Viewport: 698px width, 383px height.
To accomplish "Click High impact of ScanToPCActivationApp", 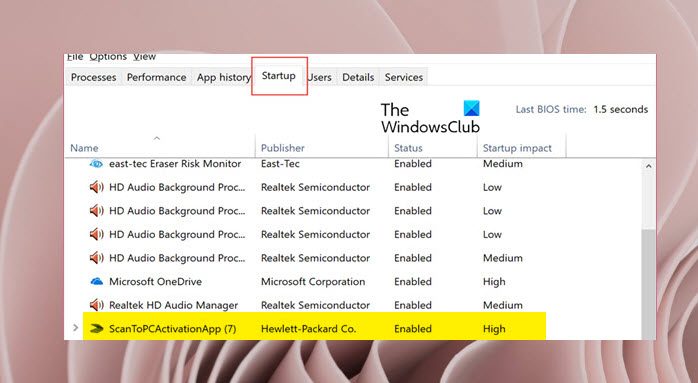I will coord(494,329).
